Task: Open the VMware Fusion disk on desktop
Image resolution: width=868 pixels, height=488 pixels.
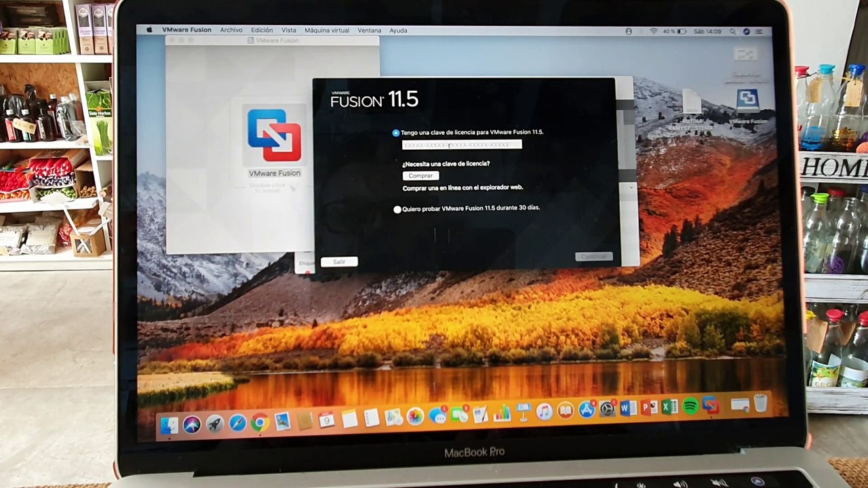Action: click(747, 101)
